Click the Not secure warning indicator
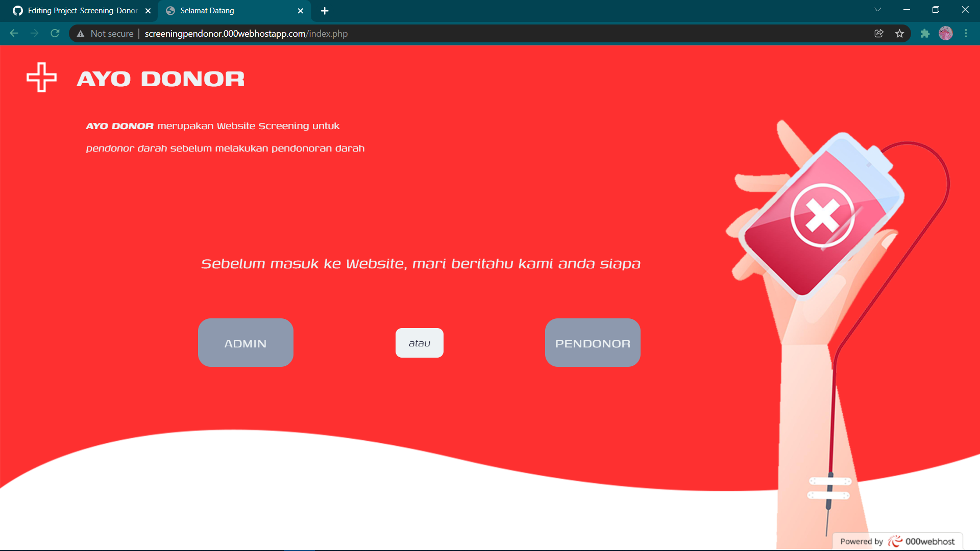980x551 pixels. [x=105, y=33]
